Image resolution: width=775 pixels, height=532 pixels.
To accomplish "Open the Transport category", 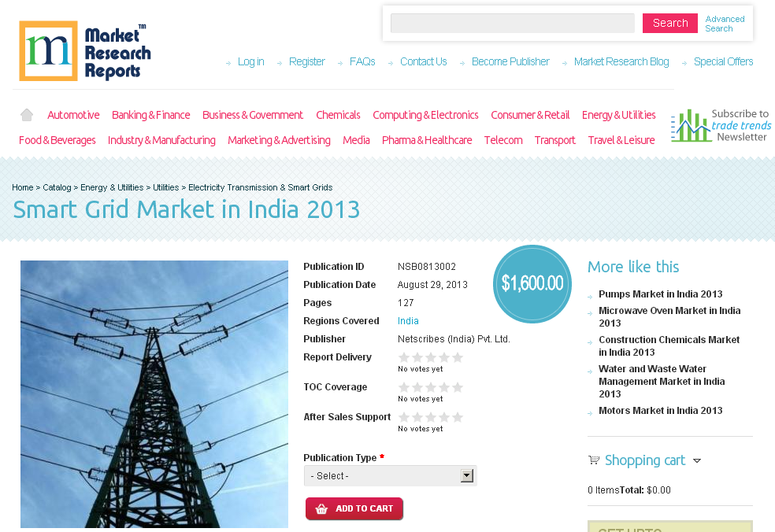I will 555,140.
